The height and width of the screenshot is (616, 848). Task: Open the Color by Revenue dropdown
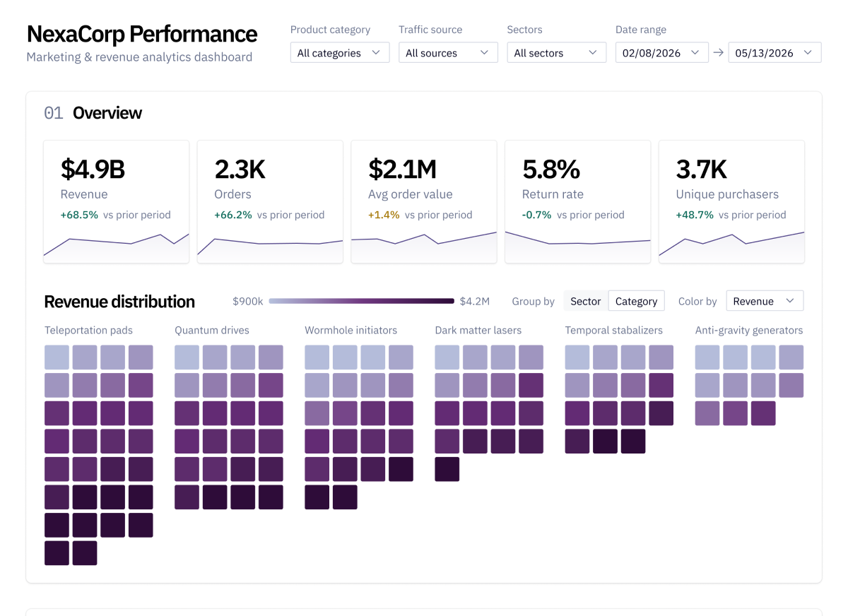coord(765,301)
